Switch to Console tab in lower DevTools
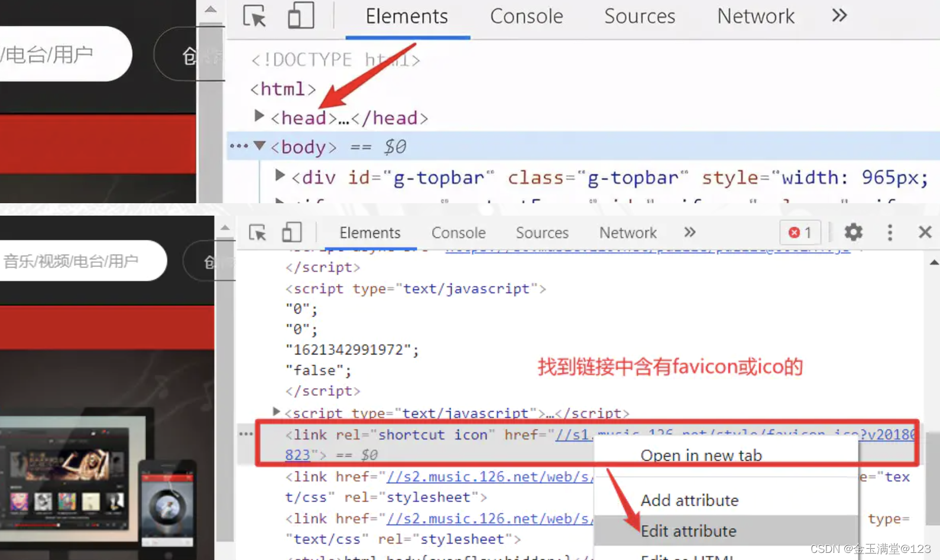The image size is (940, 560). coord(458,233)
